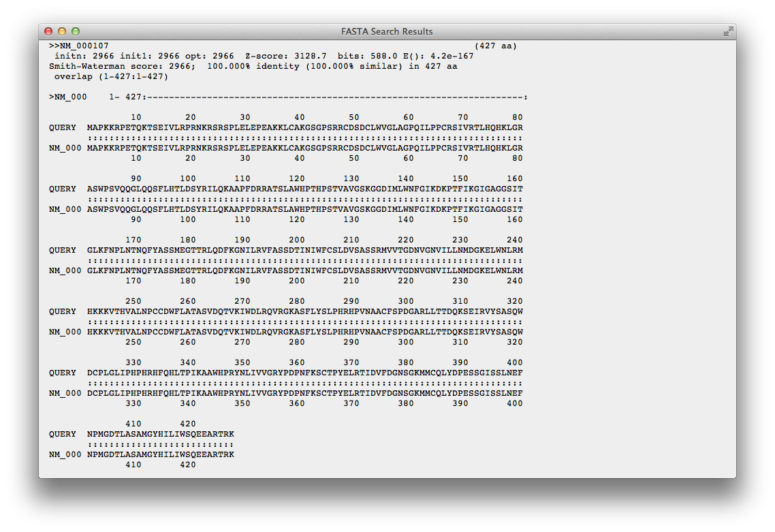775x532 pixels.
Task: Click the >>NM_000107 hit header
Action: (x=78, y=46)
